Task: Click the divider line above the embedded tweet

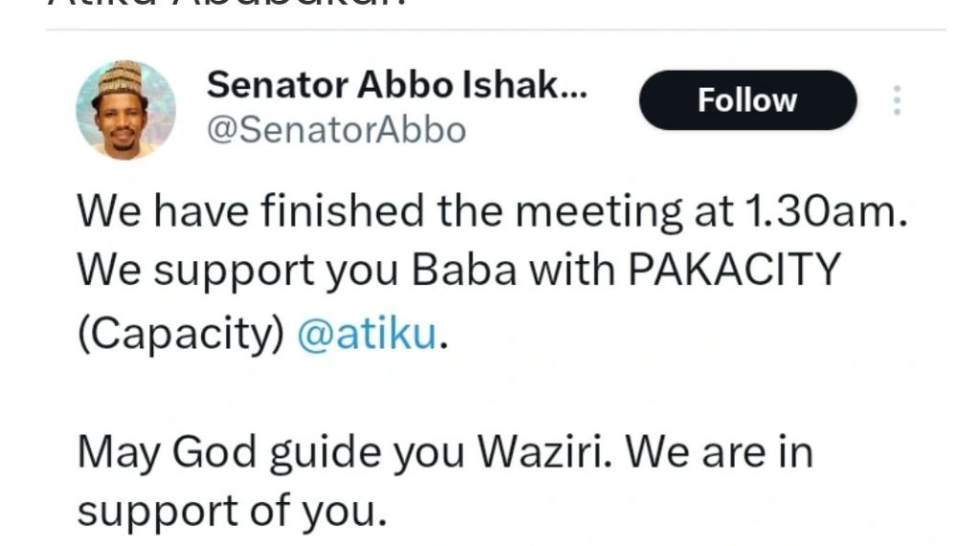Action: [496, 31]
